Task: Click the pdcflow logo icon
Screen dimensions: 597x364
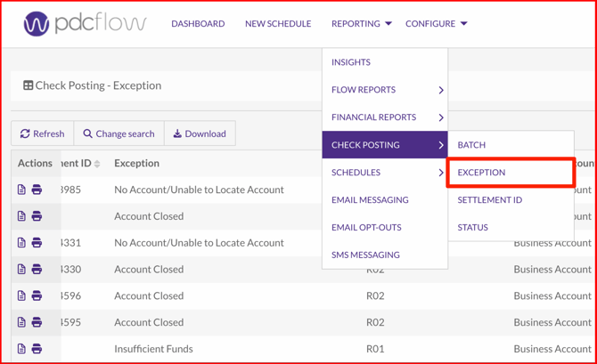Action: tap(37, 24)
